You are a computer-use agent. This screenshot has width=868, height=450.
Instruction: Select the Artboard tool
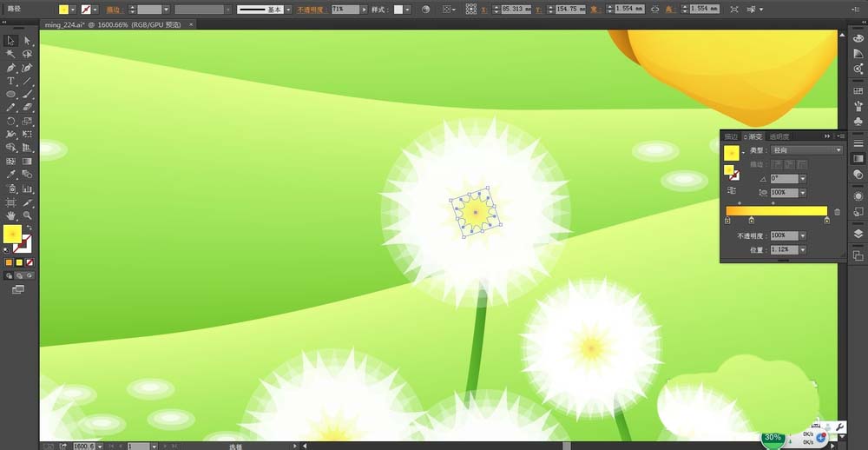pos(10,202)
